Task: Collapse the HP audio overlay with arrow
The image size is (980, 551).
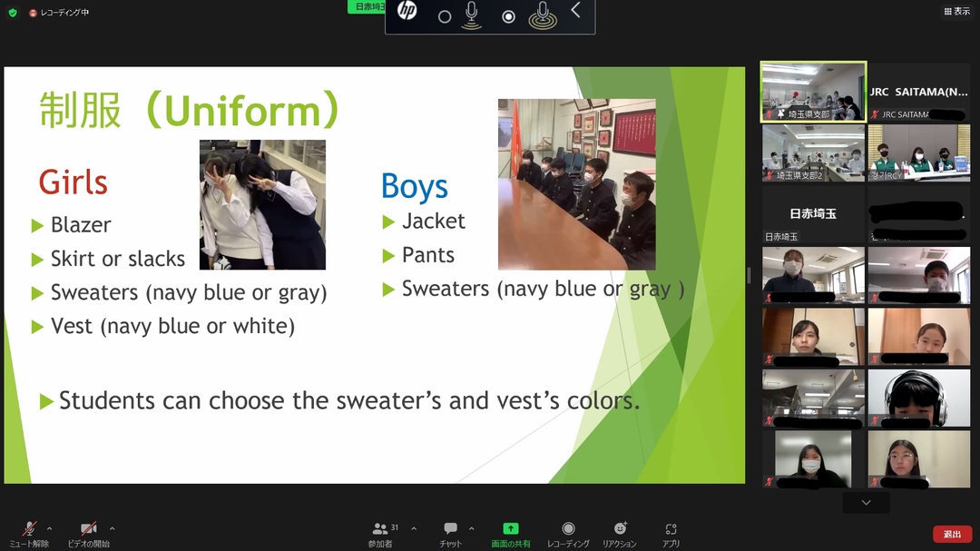Action: pos(575,10)
